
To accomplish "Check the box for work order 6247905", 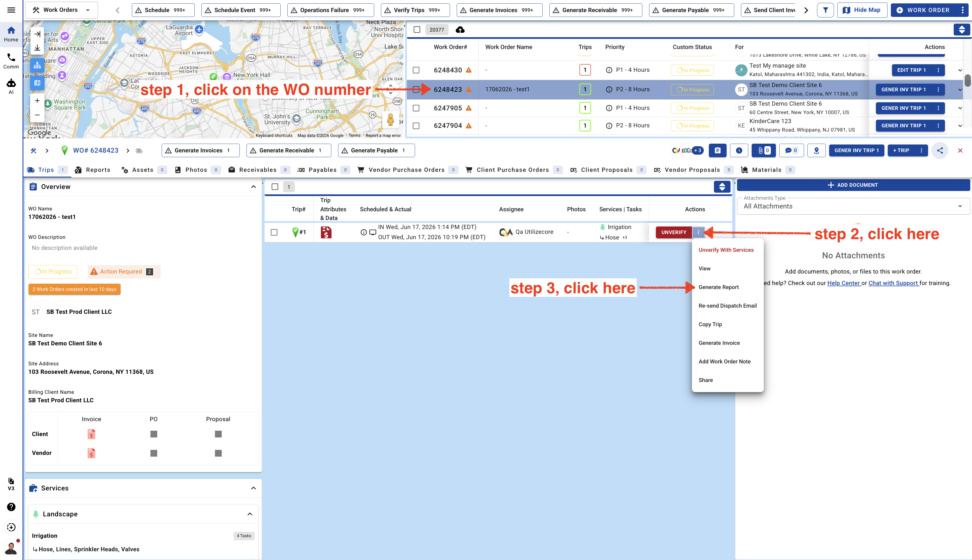I will coord(416,108).
